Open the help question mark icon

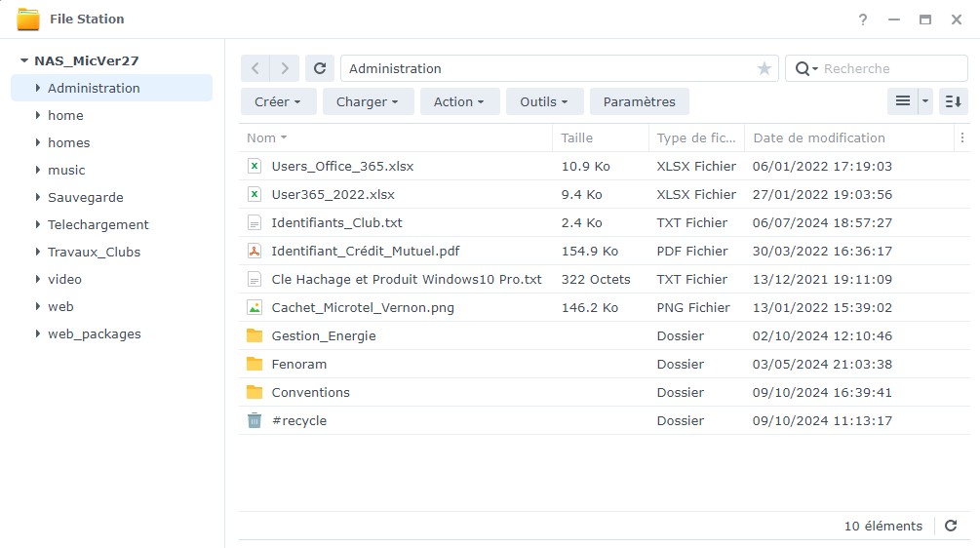(863, 20)
